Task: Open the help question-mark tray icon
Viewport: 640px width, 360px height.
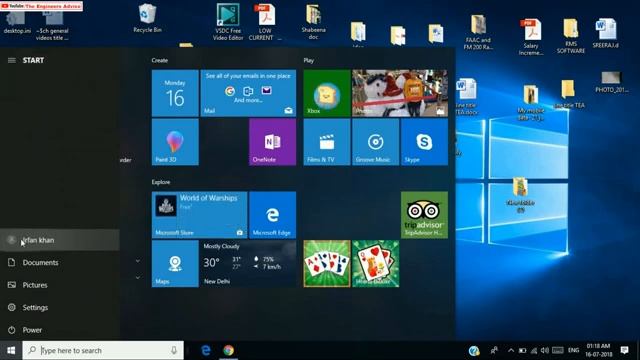Action: coord(474,350)
